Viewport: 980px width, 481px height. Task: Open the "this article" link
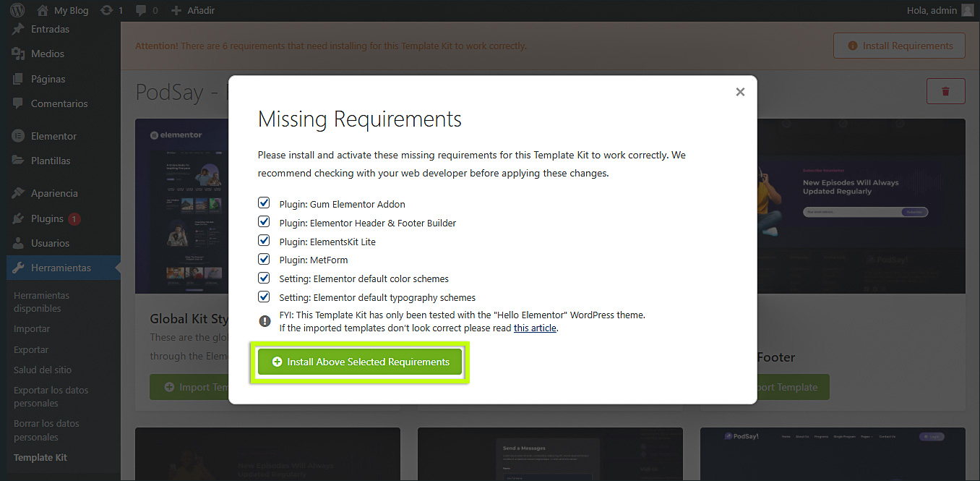point(535,328)
